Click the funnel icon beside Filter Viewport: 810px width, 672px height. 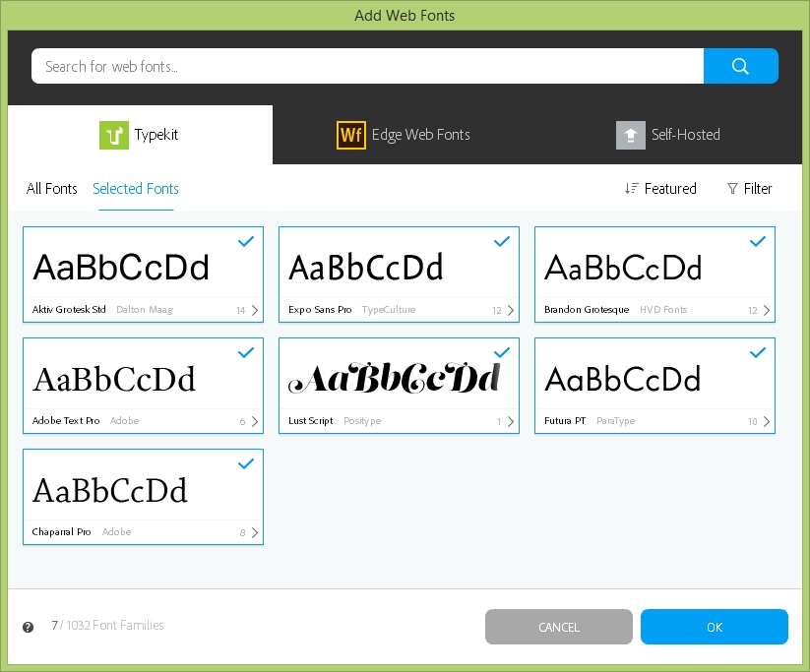point(732,189)
